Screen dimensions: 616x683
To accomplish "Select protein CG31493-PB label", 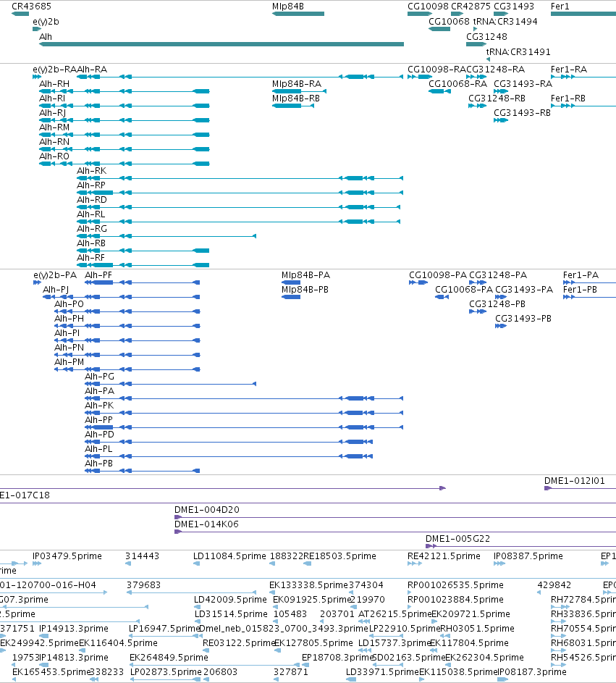I will coord(523,319).
